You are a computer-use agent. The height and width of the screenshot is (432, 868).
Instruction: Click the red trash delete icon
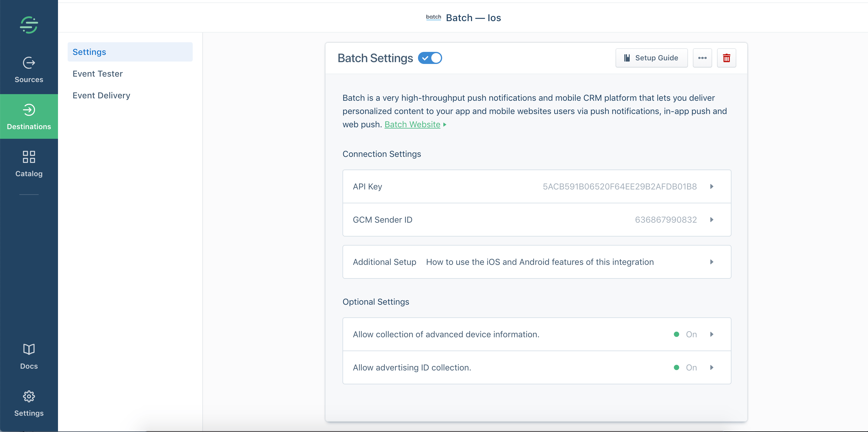(726, 58)
